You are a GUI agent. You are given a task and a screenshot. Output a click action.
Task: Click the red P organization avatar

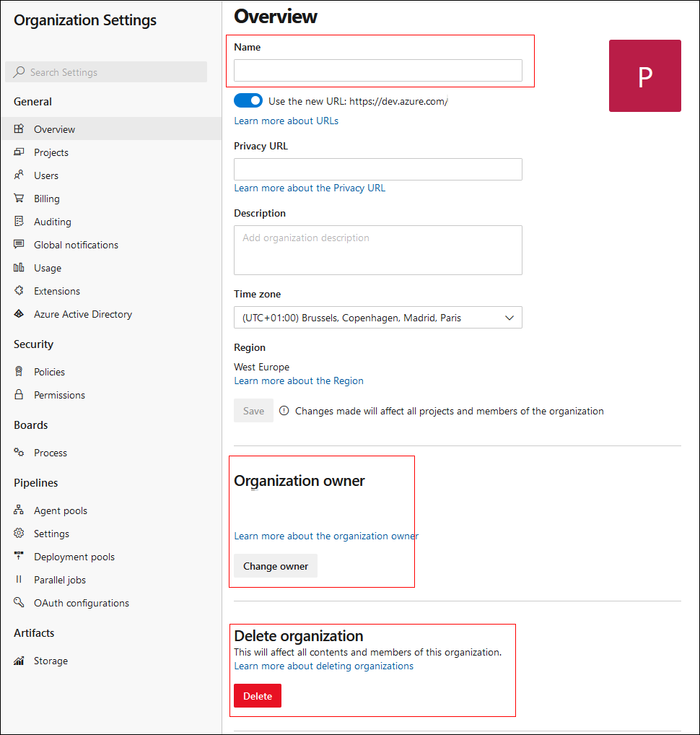click(644, 76)
